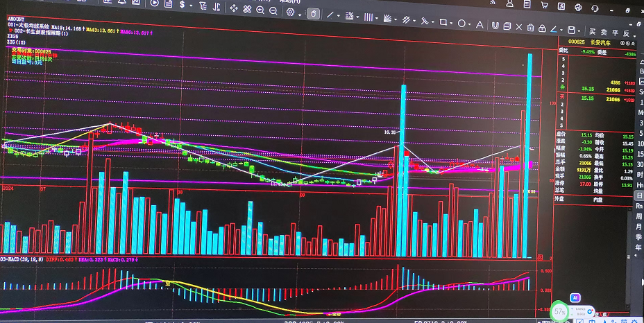Switch to 年 yearly period tab
The image size is (644, 323).
(x=639, y=247)
